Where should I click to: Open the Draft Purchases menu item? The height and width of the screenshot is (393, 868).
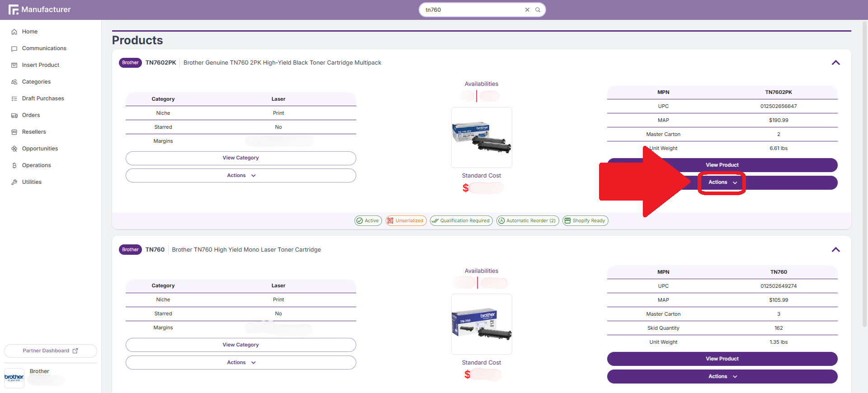[x=43, y=98]
